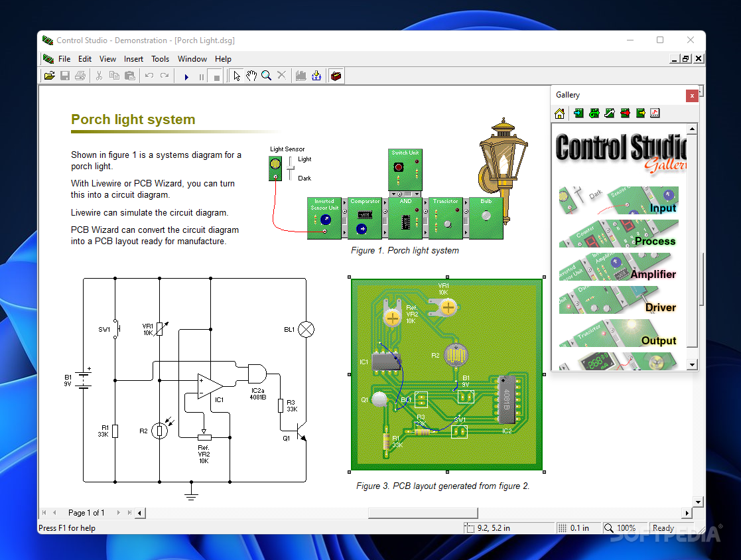Select the hand pan tool
The width and height of the screenshot is (741, 560).
(251, 76)
